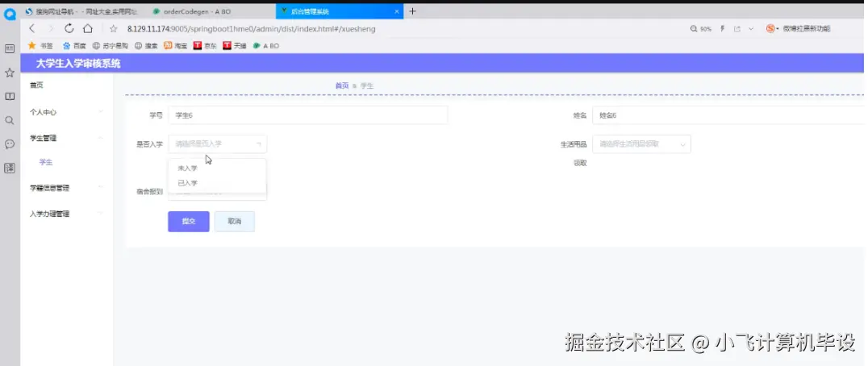Bookmark this page with the star icon

[114, 29]
